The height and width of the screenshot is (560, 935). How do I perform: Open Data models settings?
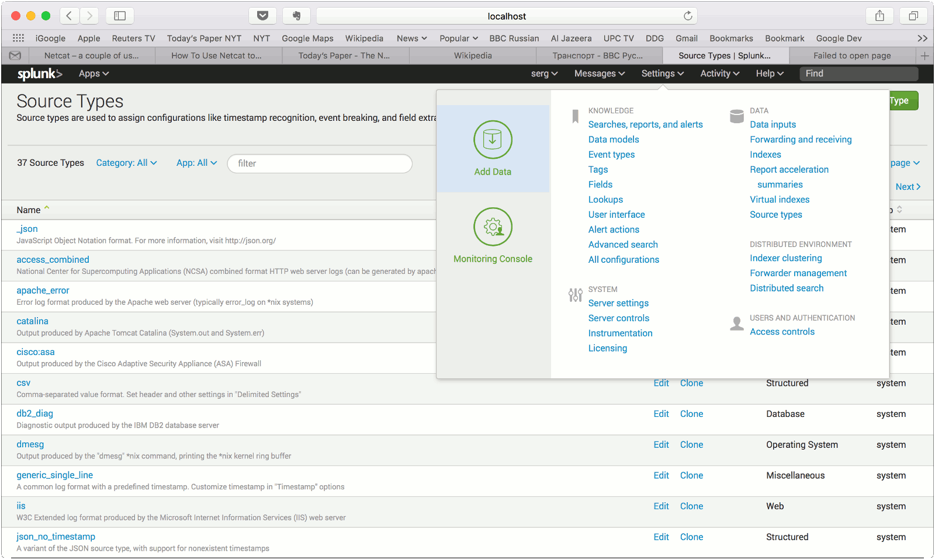tap(614, 140)
